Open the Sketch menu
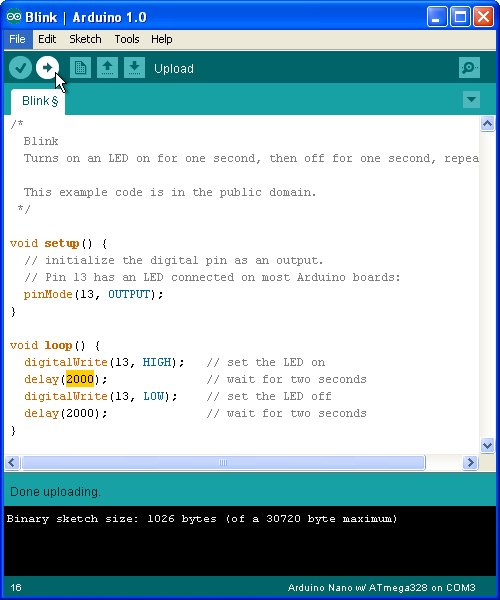This screenshot has height=600, width=500. (x=85, y=39)
